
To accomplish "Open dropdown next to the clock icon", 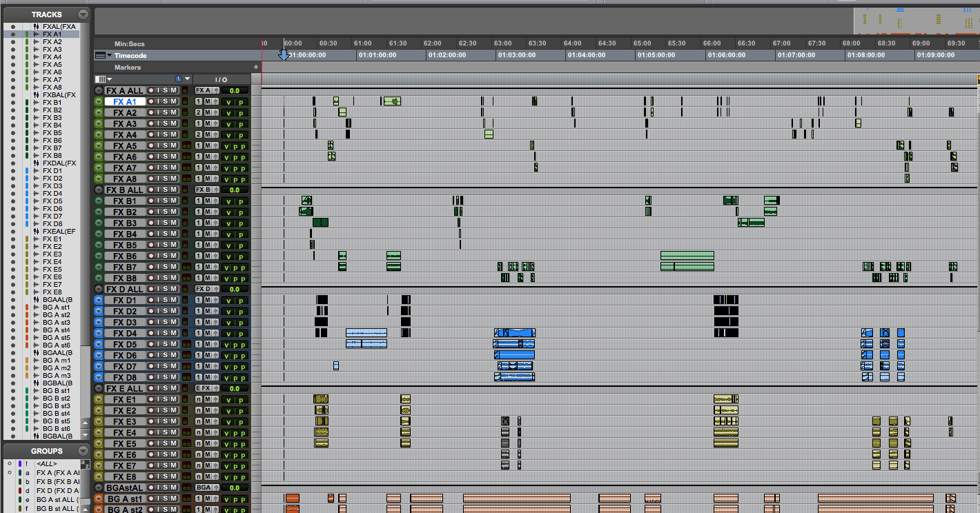I will coord(187,79).
